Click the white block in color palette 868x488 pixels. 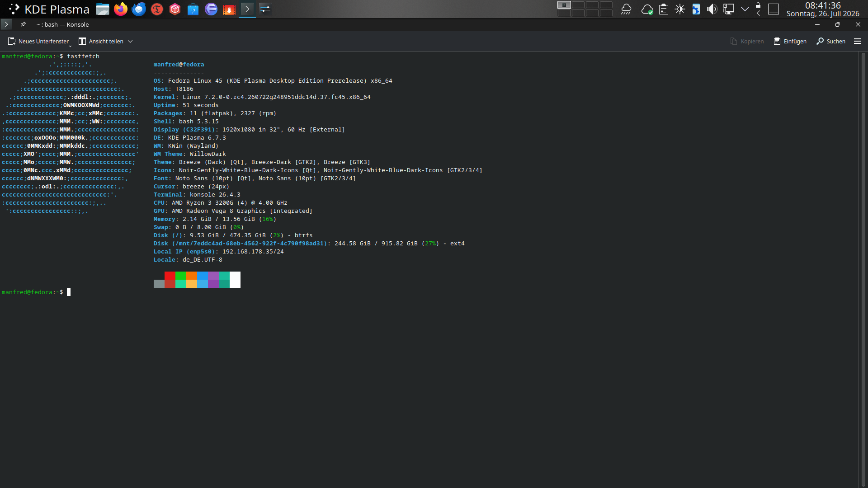(x=235, y=280)
